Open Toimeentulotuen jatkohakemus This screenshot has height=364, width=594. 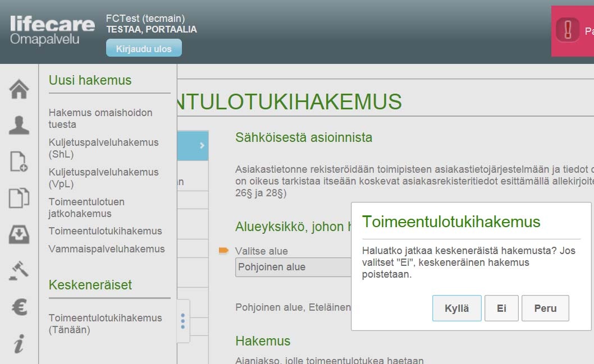pos(86,208)
